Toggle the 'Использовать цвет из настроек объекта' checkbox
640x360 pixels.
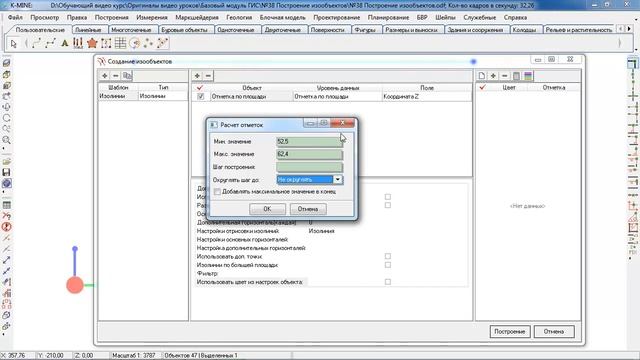(x=388, y=282)
